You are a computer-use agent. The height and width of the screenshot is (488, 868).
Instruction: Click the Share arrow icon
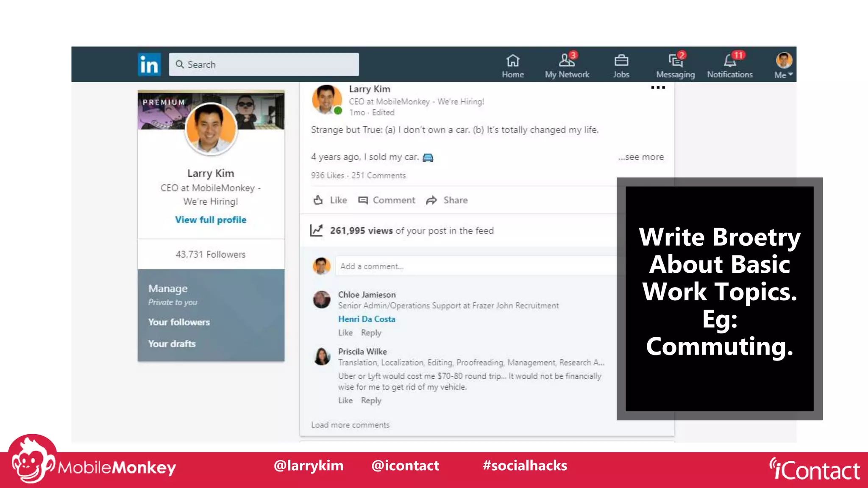(x=431, y=200)
